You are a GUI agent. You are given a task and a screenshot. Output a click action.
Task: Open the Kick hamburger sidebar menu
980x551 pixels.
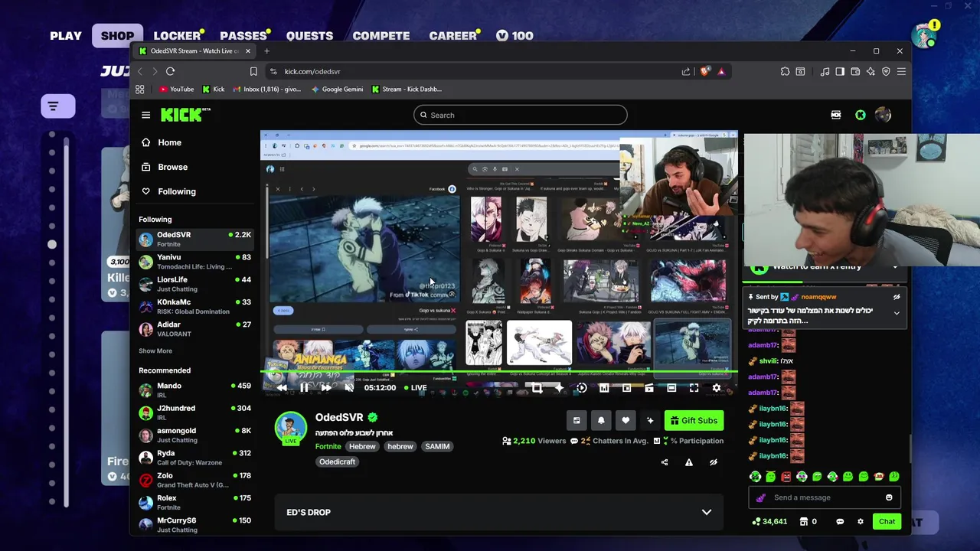pyautogui.click(x=145, y=115)
